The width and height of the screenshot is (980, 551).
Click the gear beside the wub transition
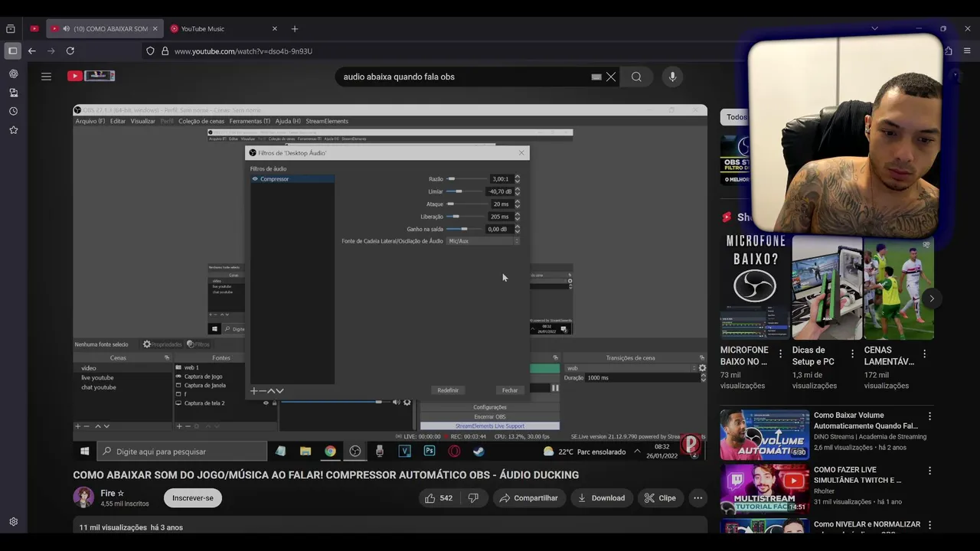702,368
